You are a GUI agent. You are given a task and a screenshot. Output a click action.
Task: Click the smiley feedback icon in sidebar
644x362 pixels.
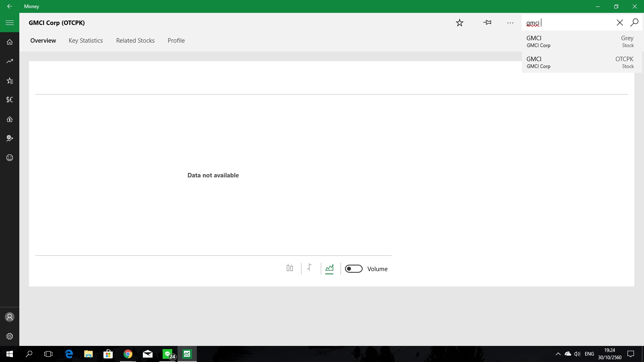[x=10, y=158]
